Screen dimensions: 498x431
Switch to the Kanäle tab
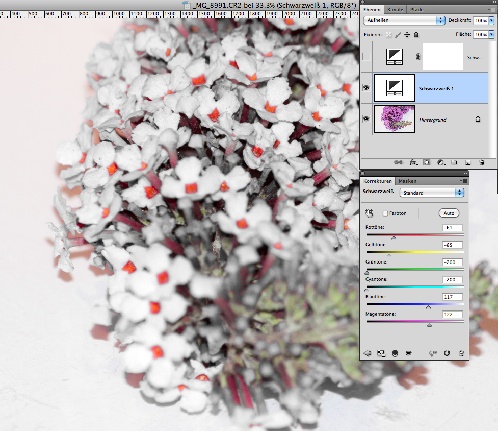395,10
